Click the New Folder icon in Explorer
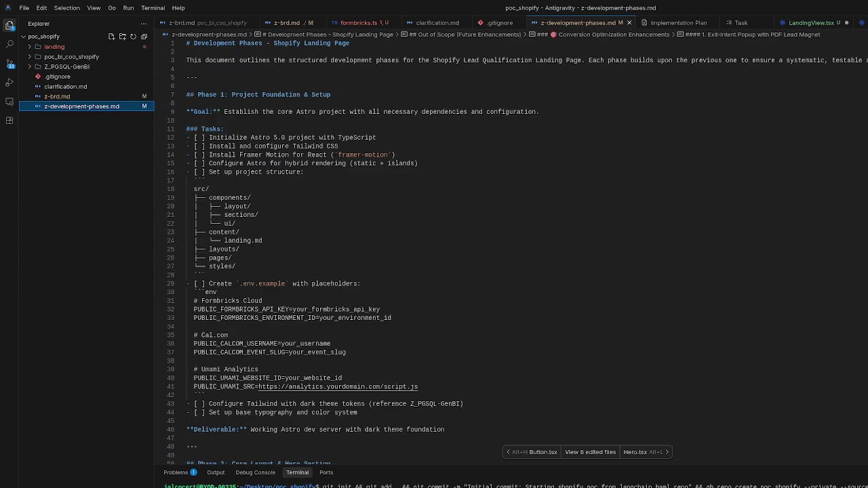 [x=122, y=37]
